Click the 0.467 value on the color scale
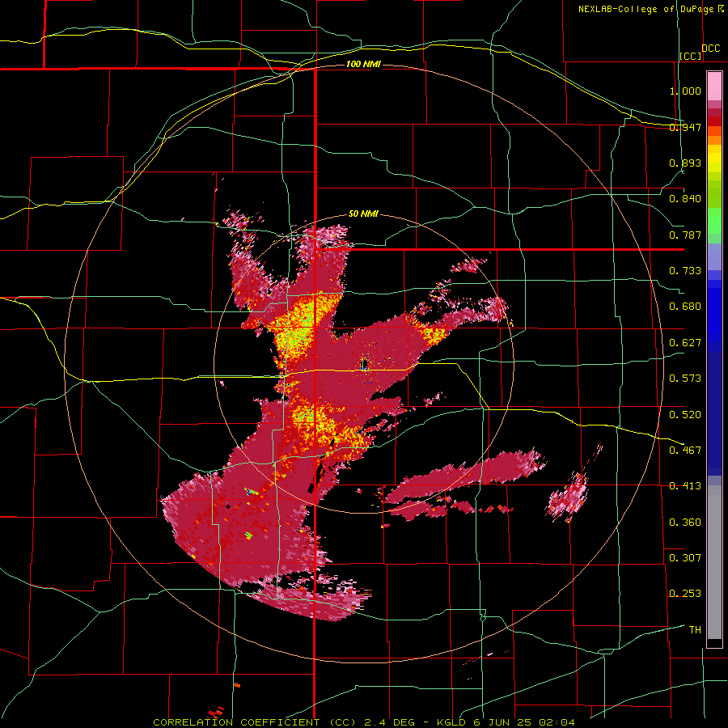The image size is (728, 728). click(x=685, y=451)
